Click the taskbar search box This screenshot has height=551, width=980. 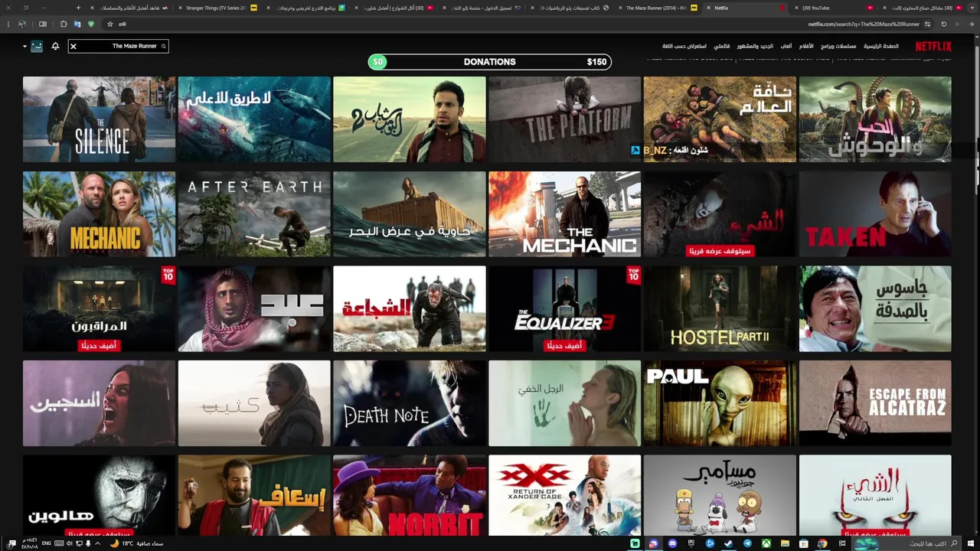click(x=906, y=543)
